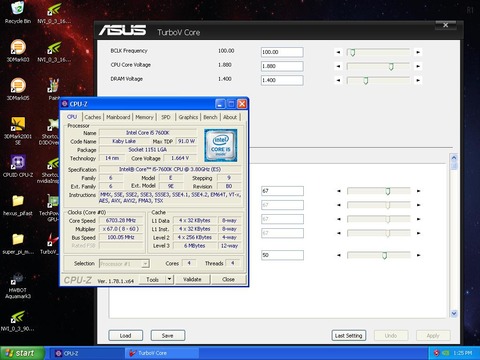Click the Intel Core i5 logo in CPU-Z
The height and width of the screenshot is (360, 480).
(221, 145)
